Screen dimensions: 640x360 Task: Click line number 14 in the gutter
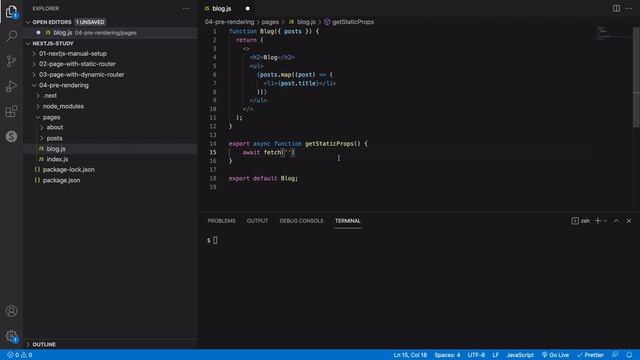(213, 144)
